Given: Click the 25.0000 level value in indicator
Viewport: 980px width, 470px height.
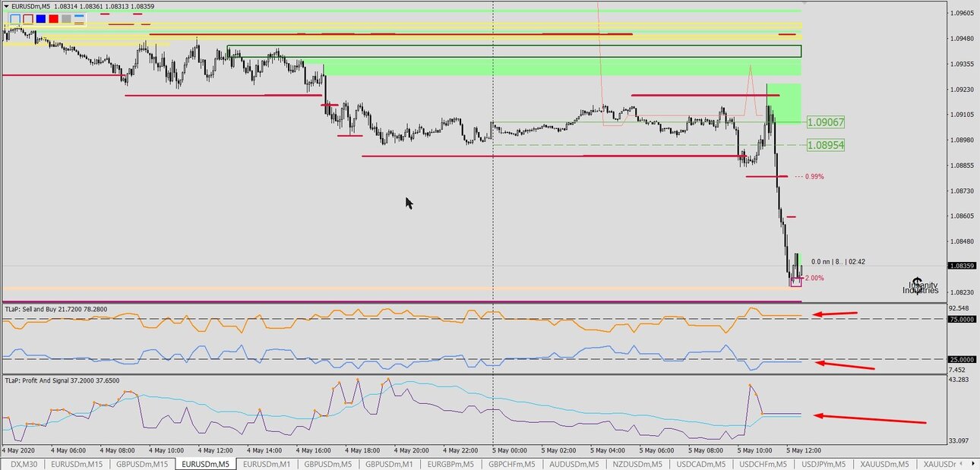Looking at the screenshot, I should (x=961, y=359).
